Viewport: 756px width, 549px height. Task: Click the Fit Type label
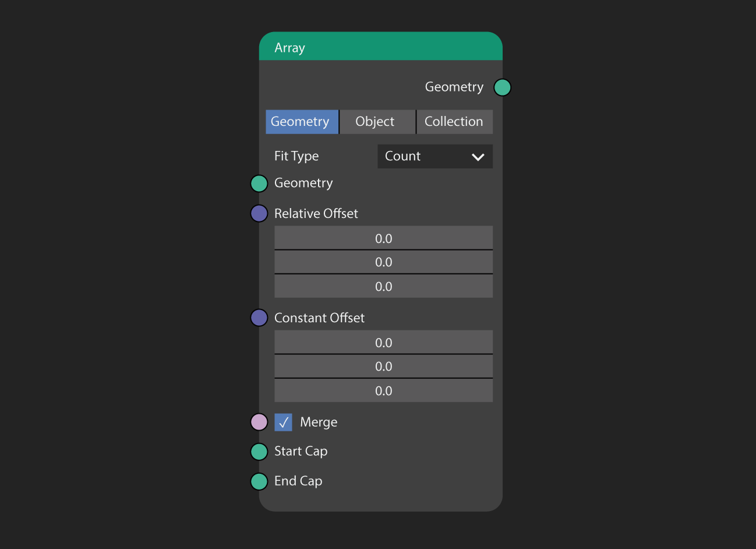point(296,156)
